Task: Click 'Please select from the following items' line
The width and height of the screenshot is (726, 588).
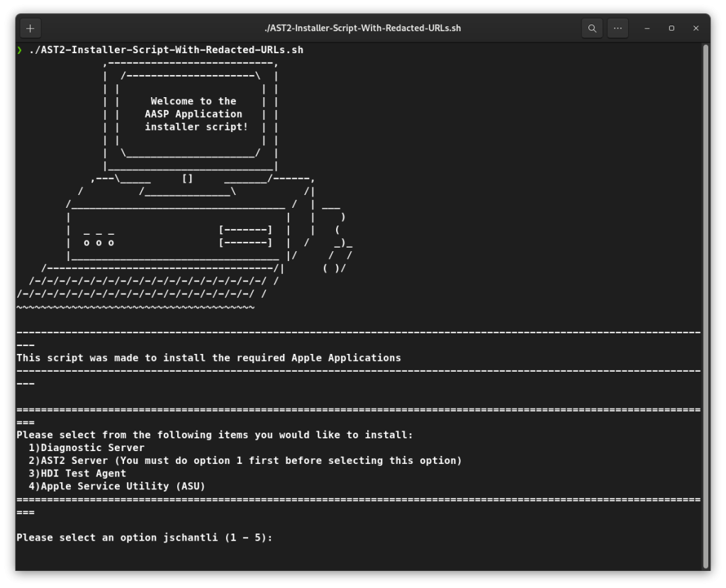Action: pos(215,435)
